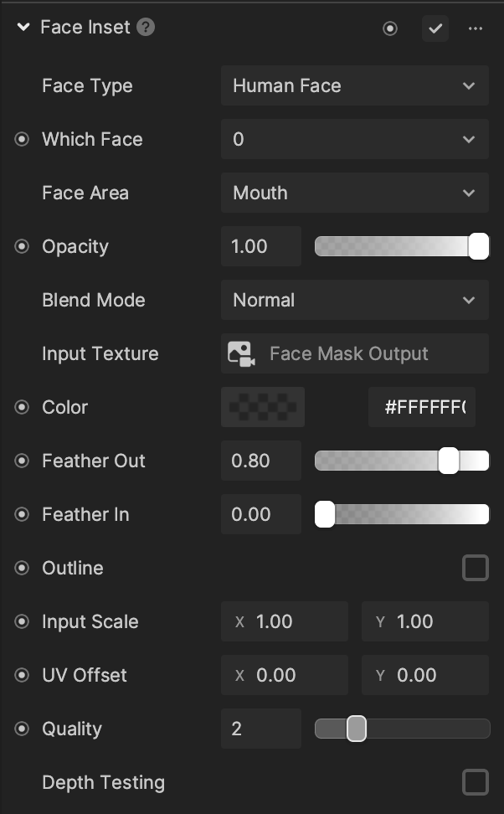This screenshot has height=814, width=504.
Task: Open the Face Area dropdown showing Mouth
Action: pyautogui.click(x=354, y=193)
